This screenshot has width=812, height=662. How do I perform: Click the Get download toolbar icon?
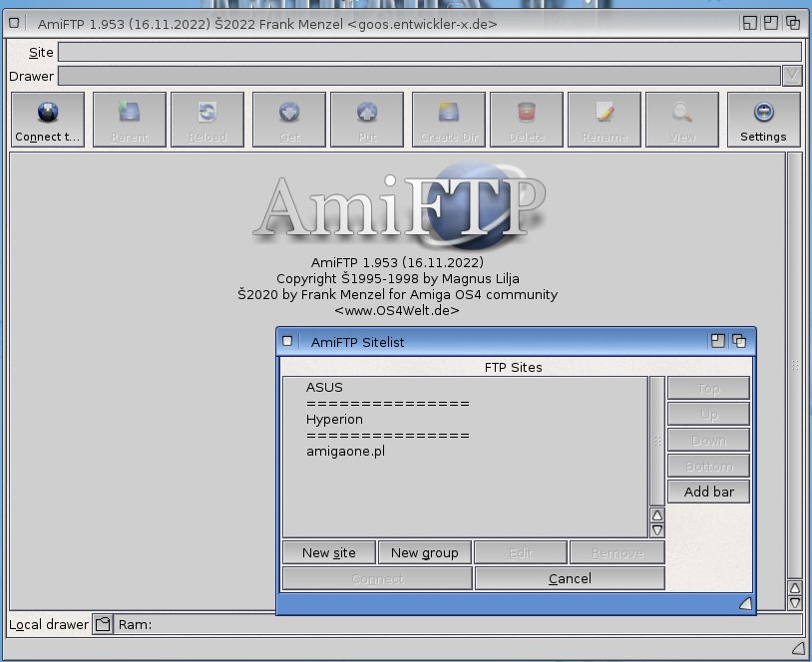coord(289,112)
